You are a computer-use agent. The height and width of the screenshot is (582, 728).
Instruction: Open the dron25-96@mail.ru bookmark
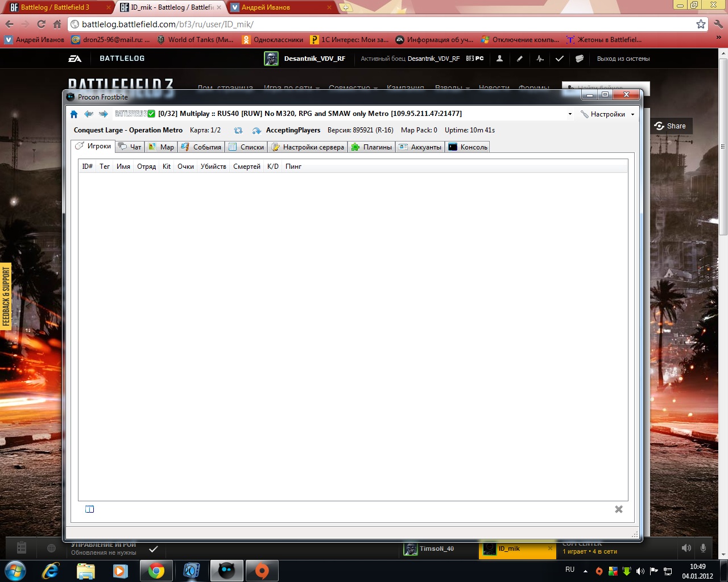[x=110, y=40]
